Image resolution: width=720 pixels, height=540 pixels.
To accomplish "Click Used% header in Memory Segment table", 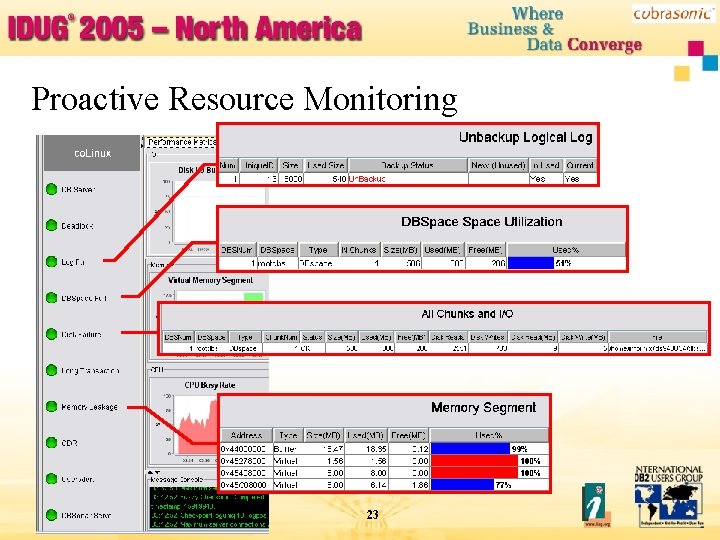I will (489, 435).
